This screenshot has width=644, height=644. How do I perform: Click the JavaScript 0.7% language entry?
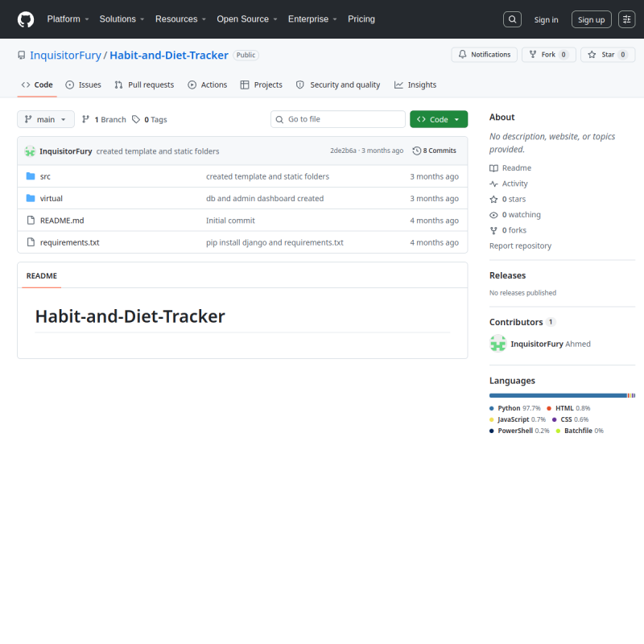518,419
